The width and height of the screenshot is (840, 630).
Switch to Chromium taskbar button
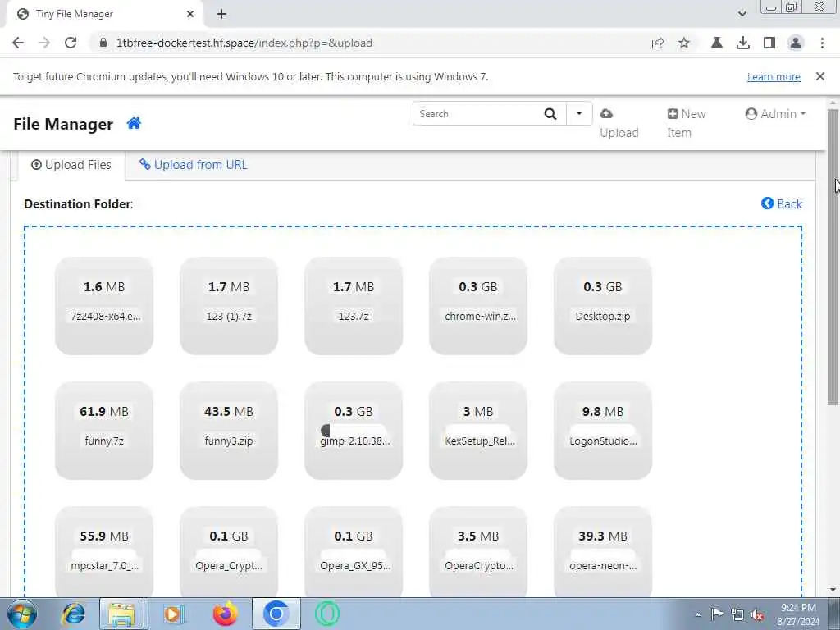coord(276,614)
